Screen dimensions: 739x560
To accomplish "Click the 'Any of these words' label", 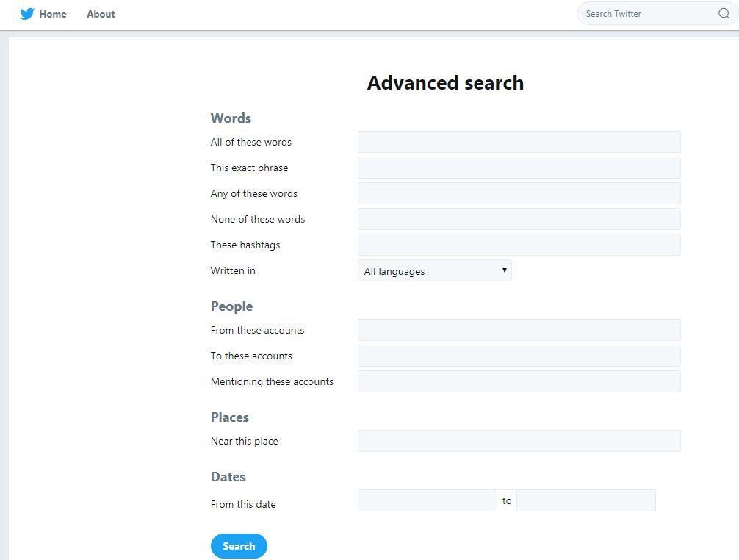I will [254, 193].
